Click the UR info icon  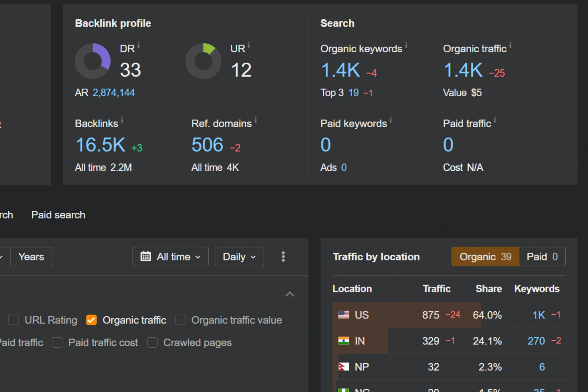point(249,45)
